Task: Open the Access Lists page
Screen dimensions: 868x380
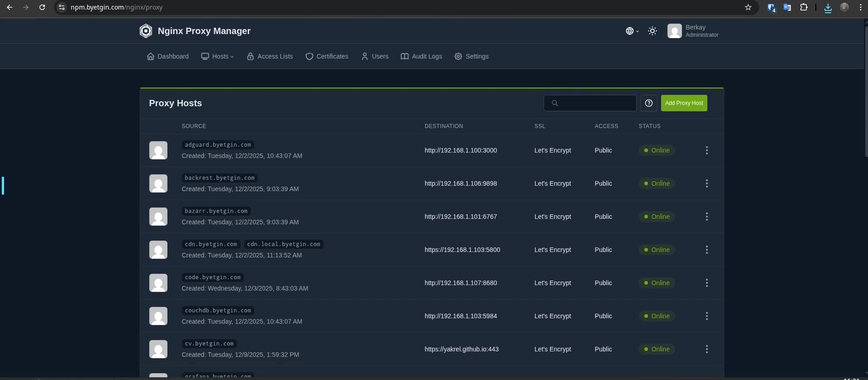Action: coord(270,56)
